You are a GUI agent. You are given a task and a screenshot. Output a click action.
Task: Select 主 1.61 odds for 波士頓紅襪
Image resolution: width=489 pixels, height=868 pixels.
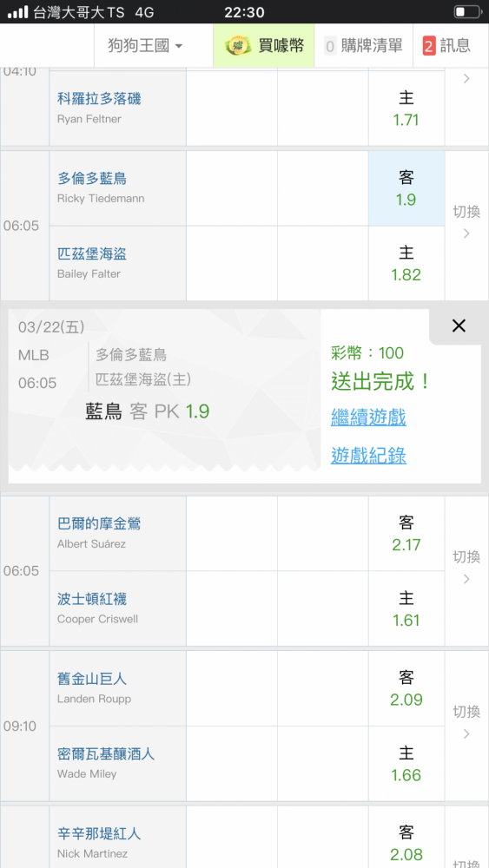click(406, 609)
